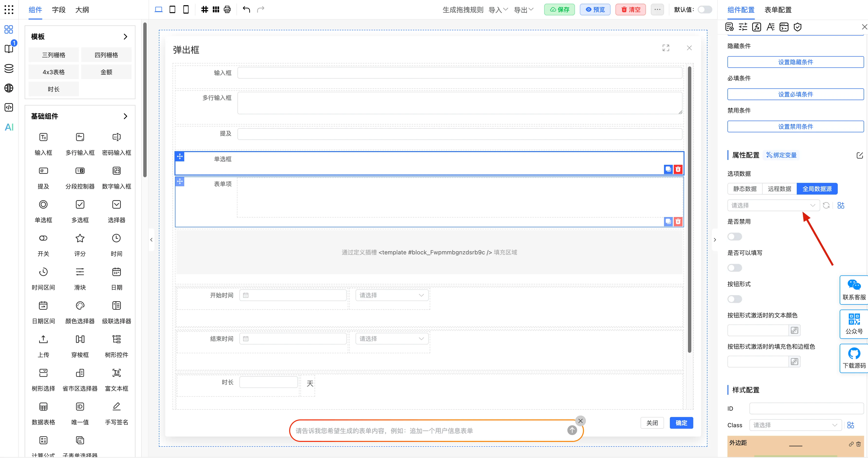The width and height of the screenshot is (868, 458).
Task: Click the undo arrow icon
Action: [x=246, y=10]
